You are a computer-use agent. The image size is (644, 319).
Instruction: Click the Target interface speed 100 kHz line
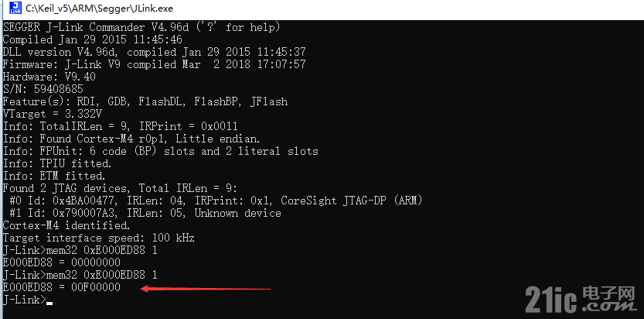click(99, 238)
